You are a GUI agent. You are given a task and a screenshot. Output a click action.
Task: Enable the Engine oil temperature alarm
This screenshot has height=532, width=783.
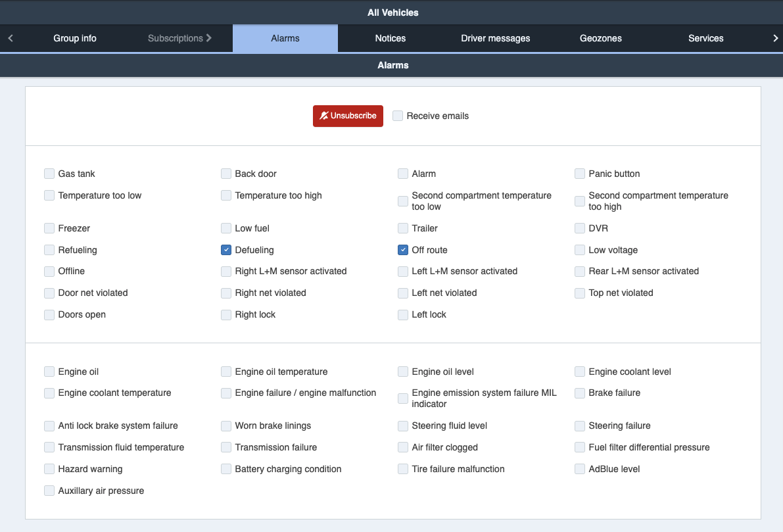pos(226,372)
